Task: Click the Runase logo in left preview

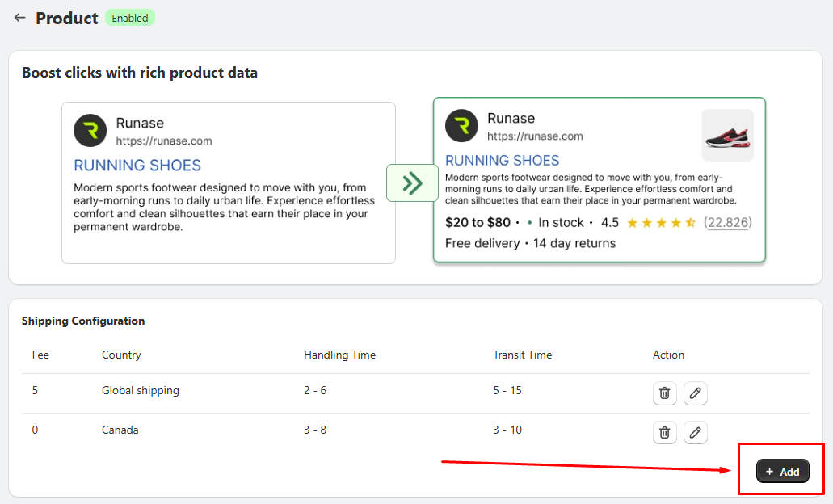Action: point(90,130)
